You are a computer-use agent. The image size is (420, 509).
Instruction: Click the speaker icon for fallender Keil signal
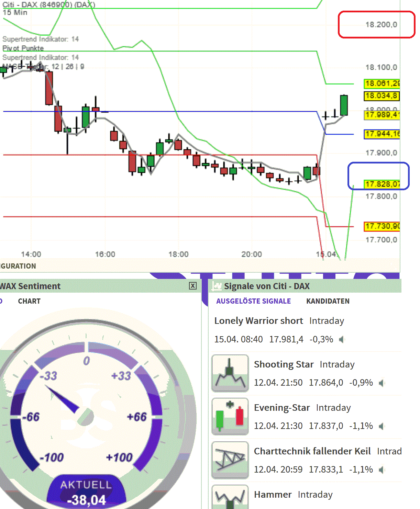pos(381,470)
